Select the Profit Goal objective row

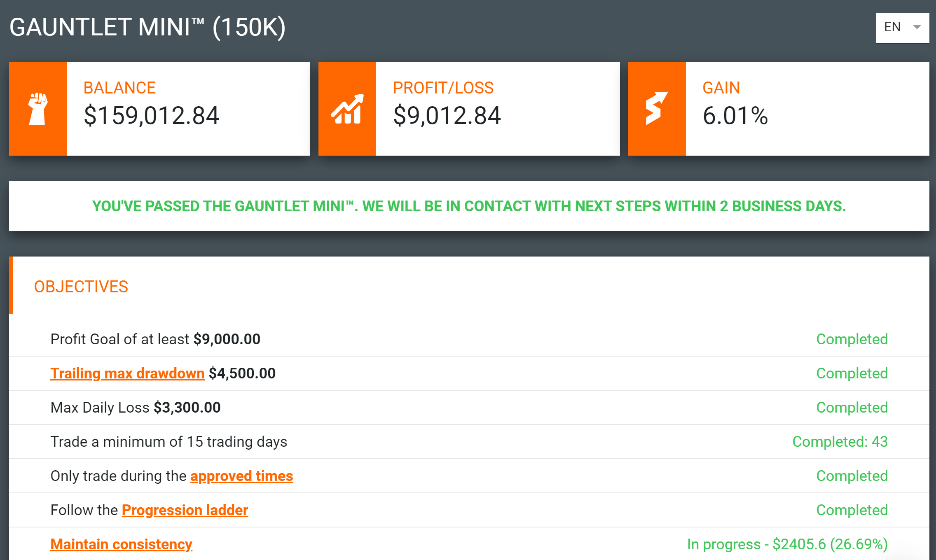click(469, 339)
